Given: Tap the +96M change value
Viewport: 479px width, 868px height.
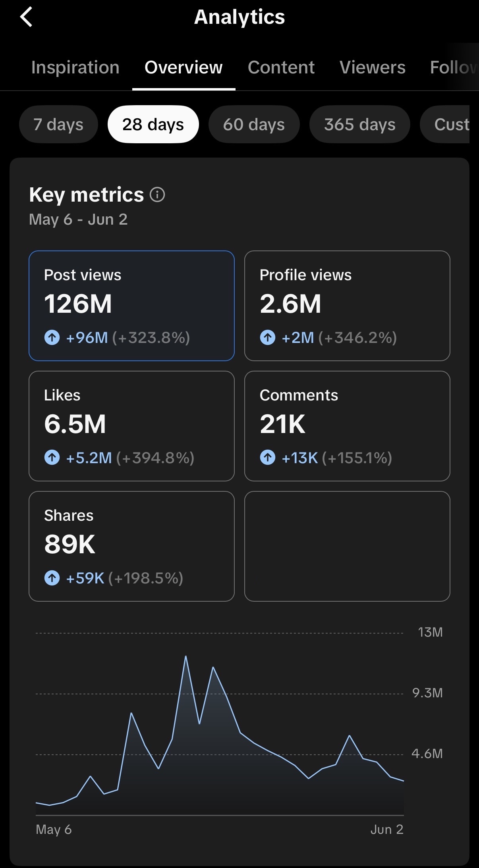Looking at the screenshot, I should 87,338.
